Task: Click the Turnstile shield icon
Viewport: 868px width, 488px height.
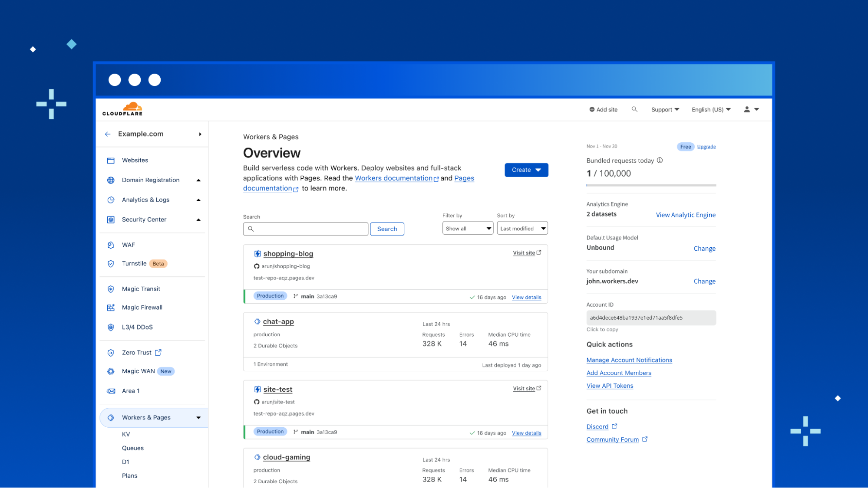Action: (x=111, y=264)
